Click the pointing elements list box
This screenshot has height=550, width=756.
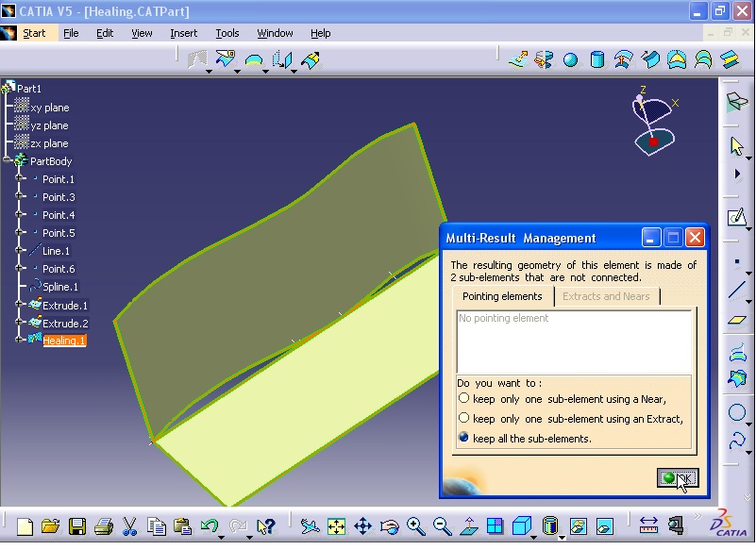click(574, 342)
